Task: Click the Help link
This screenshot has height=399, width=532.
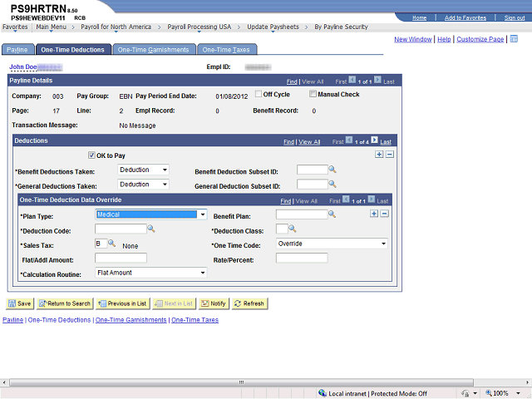Action: point(444,39)
